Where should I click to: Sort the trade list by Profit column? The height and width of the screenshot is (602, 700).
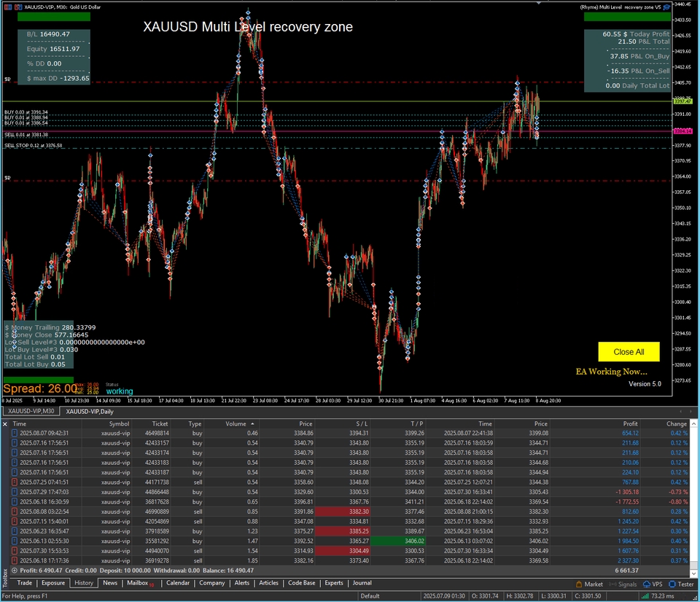[629, 423]
